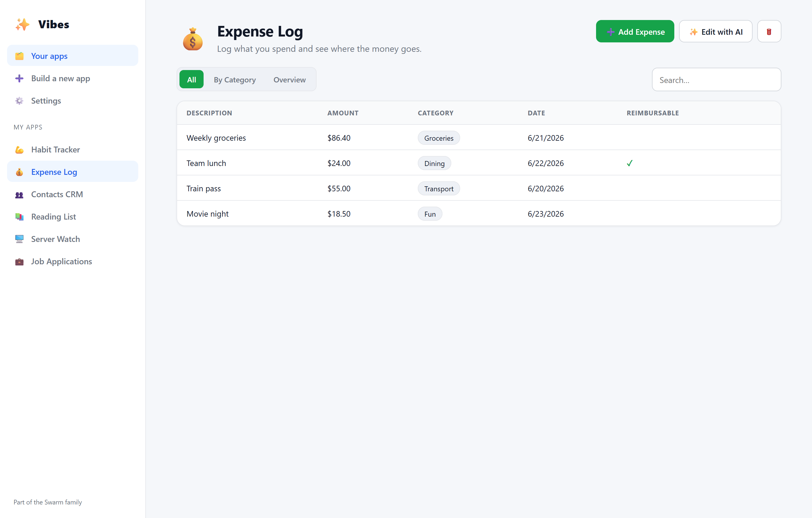Switch to the All tab

[x=191, y=79]
